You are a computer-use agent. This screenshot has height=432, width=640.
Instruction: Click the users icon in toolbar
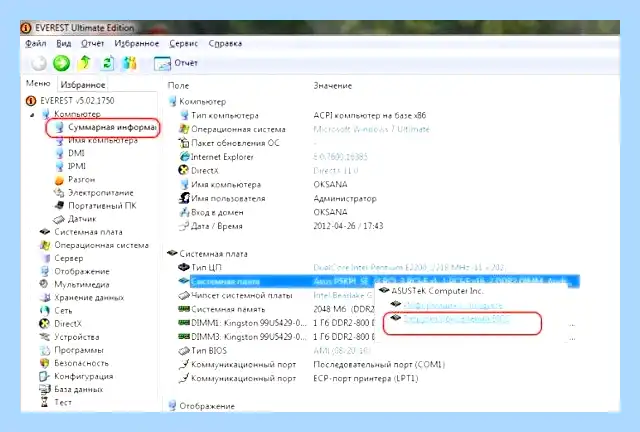click(129, 63)
